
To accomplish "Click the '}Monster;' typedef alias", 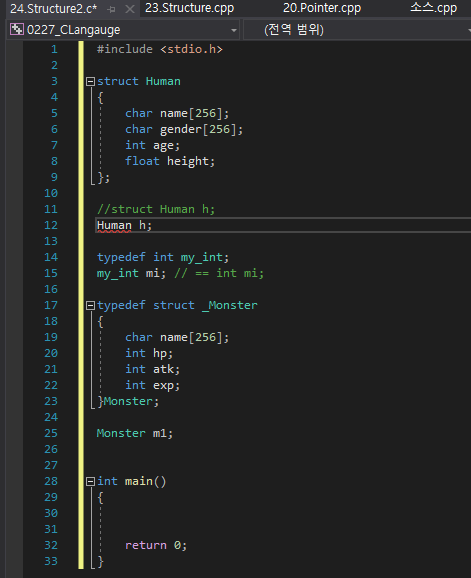I will click(x=128, y=401).
